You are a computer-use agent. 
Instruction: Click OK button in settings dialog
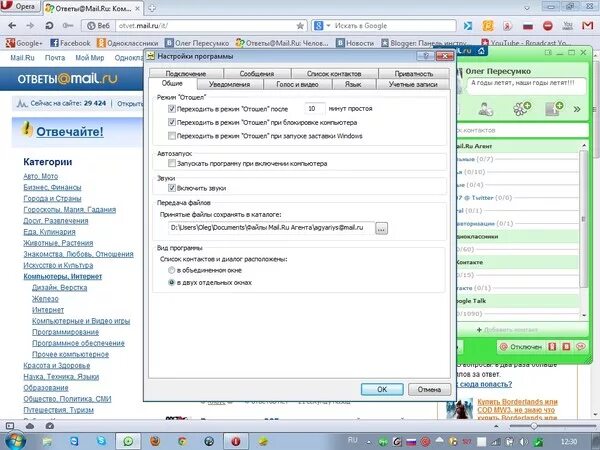[x=382, y=389]
